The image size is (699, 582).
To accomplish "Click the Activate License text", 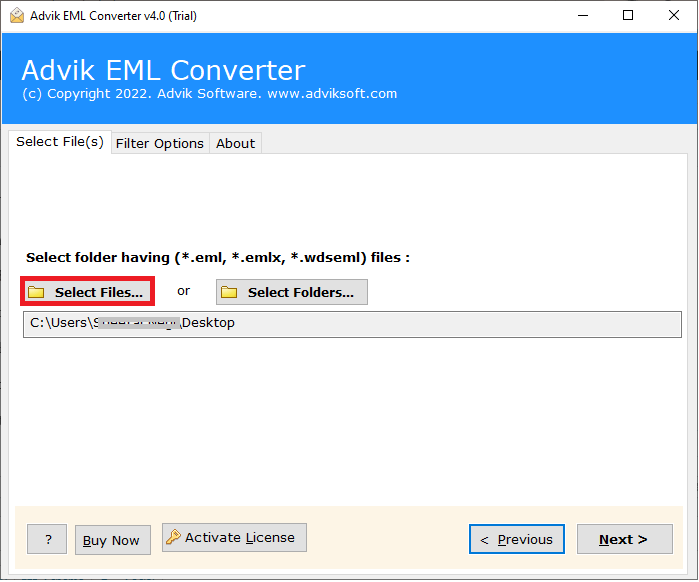I will pos(240,538).
